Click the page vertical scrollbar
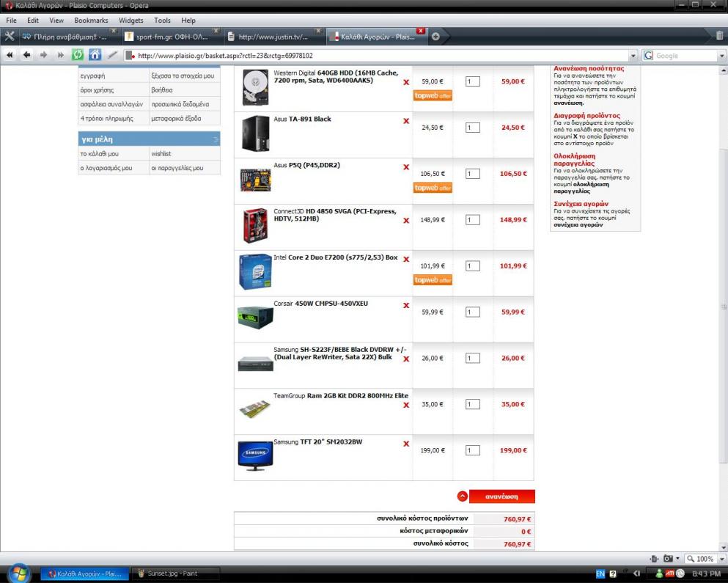The width and height of the screenshot is (728, 583). click(x=724, y=307)
